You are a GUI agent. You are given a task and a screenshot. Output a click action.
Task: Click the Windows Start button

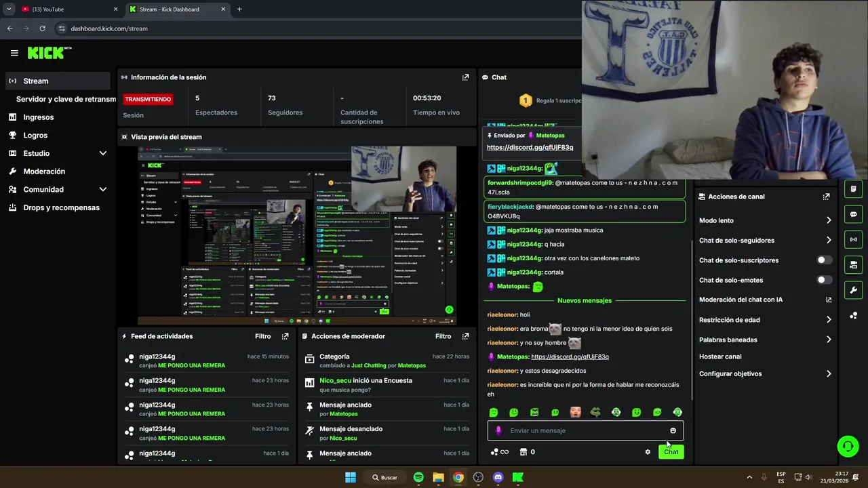point(351,477)
